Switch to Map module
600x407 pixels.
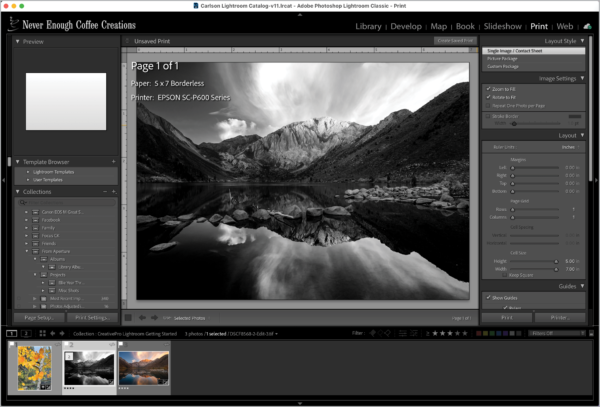(439, 26)
